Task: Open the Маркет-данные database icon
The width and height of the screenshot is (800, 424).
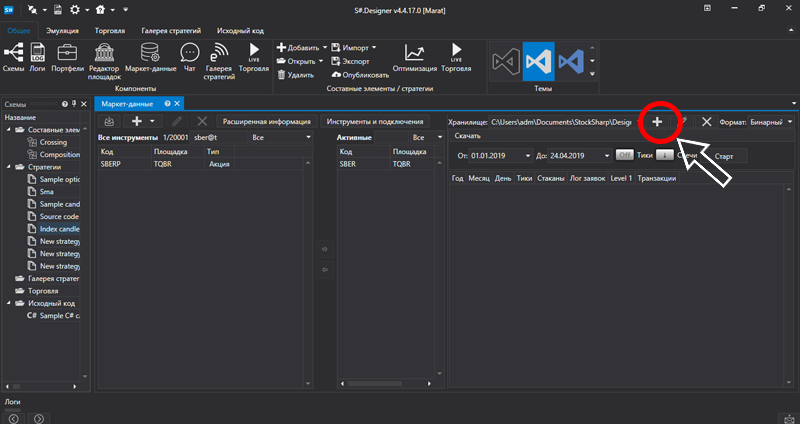Action: tap(151, 54)
